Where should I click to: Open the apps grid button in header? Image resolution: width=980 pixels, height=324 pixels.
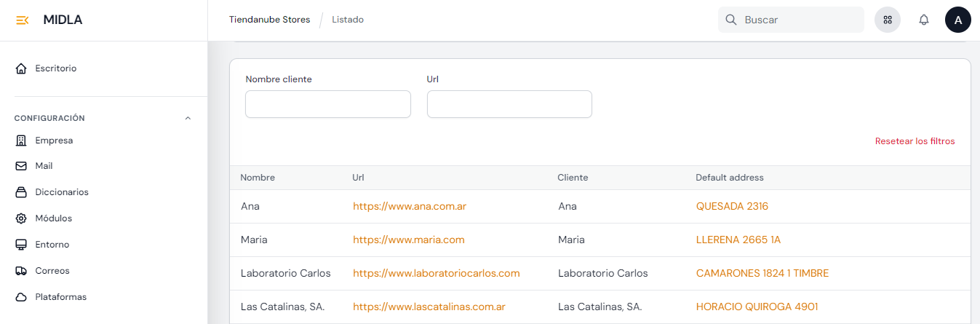(887, 20)
